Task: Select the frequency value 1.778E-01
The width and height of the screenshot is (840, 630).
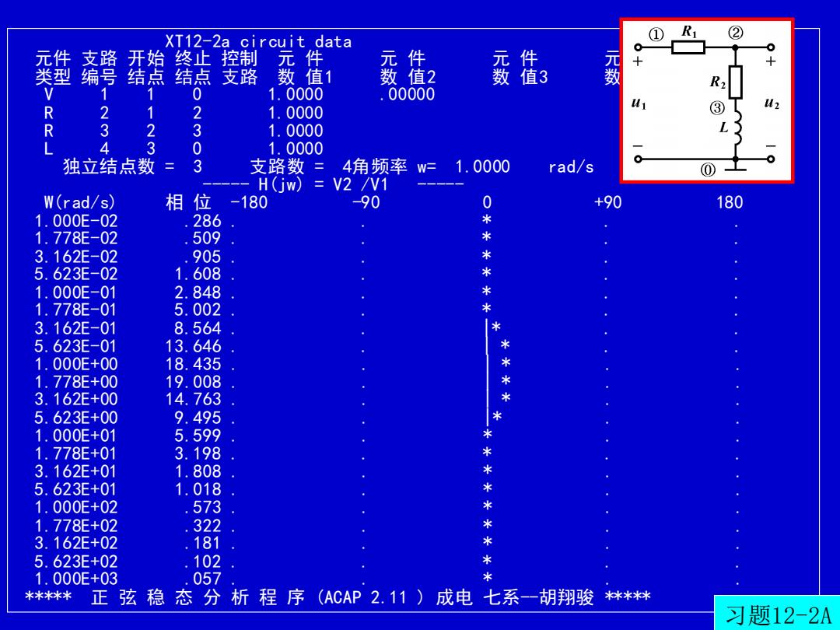Action: click(x=76, y=310)
